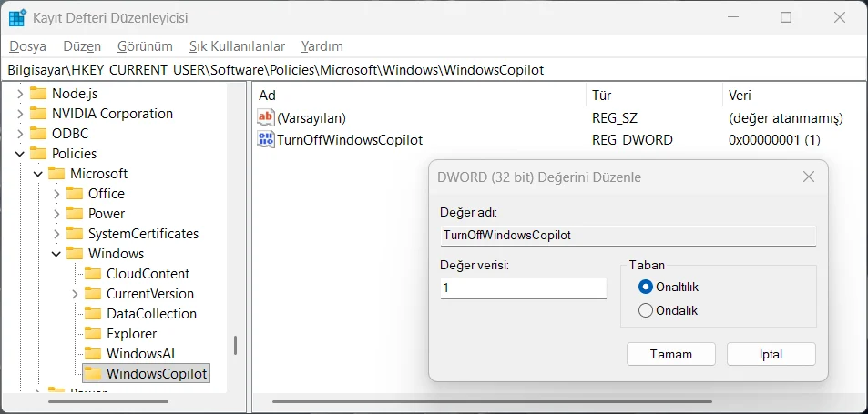Close the DWORD edit dialog

[808, 177]
